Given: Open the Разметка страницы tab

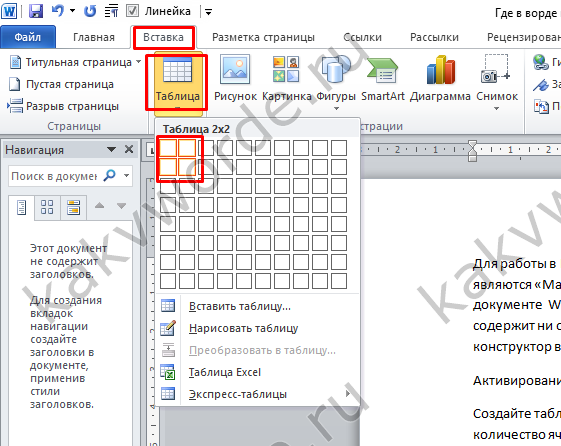Looking at the screenshot, I should tap(263, 37).
